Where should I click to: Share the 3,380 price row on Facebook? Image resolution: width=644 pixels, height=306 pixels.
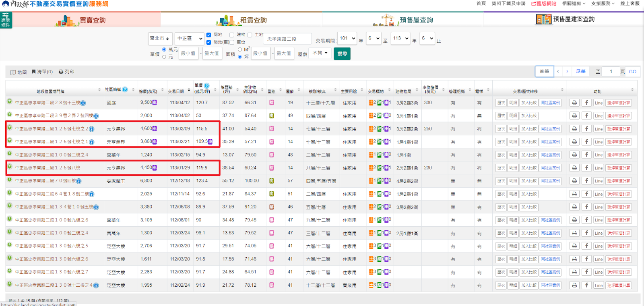pyautogui.click(x=586, y=207)
